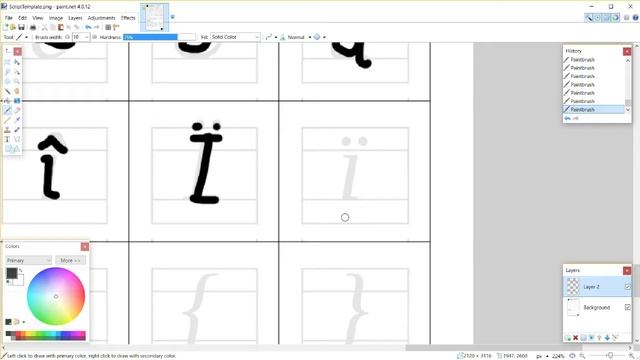Select the Move Selection tool
Screen dimensions: 640x360
pyautogui.click(x=17, y=72)
